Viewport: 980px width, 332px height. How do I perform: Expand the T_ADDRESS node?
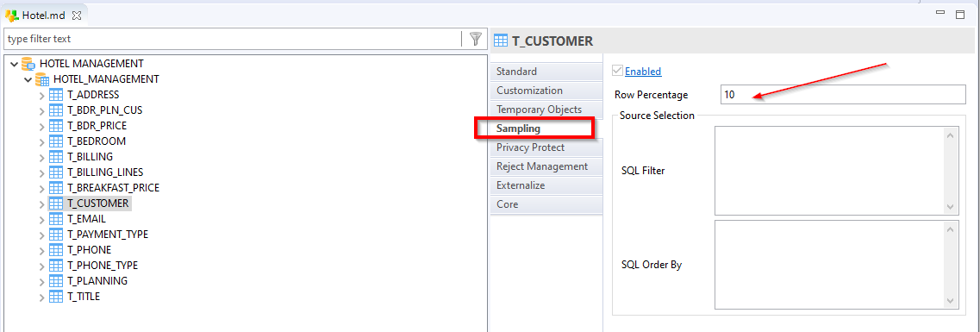(x=42, y=96)
